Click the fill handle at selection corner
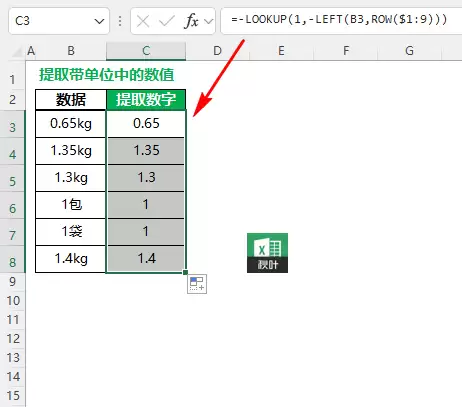 click(185, 272)
